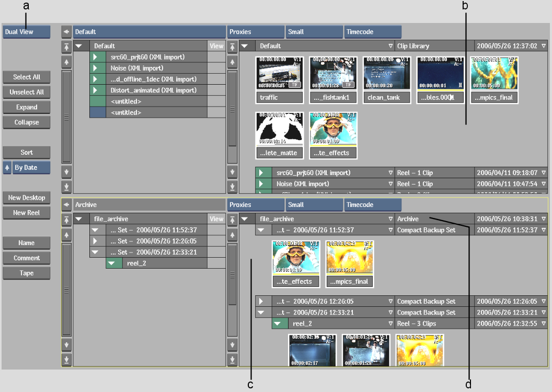This screenshot has width=552, height=392.
Task: Click the View column header in Default tree
Action: pos(216,46)
